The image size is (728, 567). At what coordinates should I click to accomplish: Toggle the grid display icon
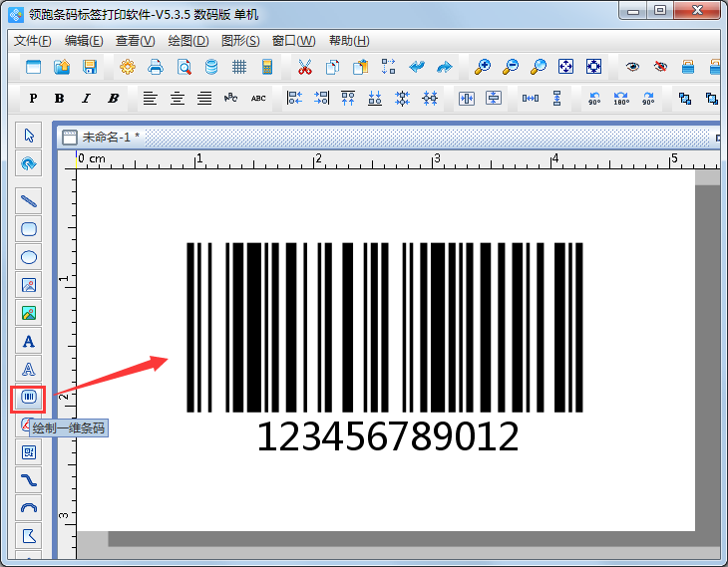pos(239,67)
